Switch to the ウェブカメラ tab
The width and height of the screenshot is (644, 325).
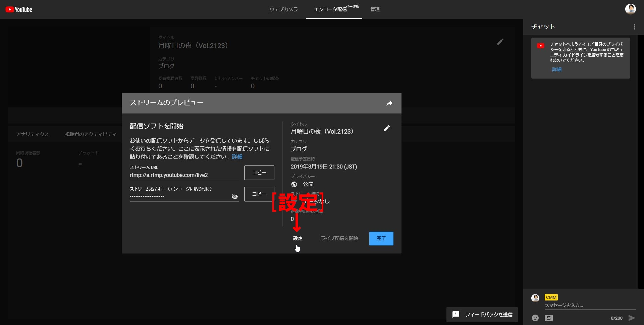coord(284,9)
